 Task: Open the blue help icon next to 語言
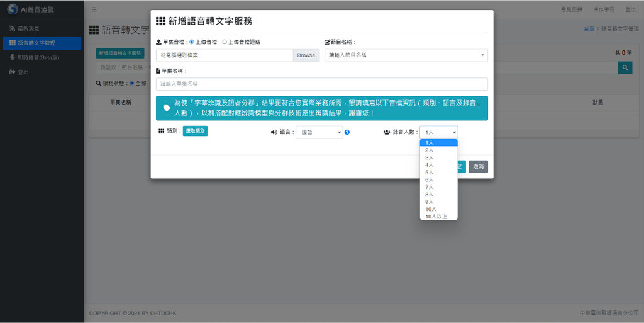point(347,132)
